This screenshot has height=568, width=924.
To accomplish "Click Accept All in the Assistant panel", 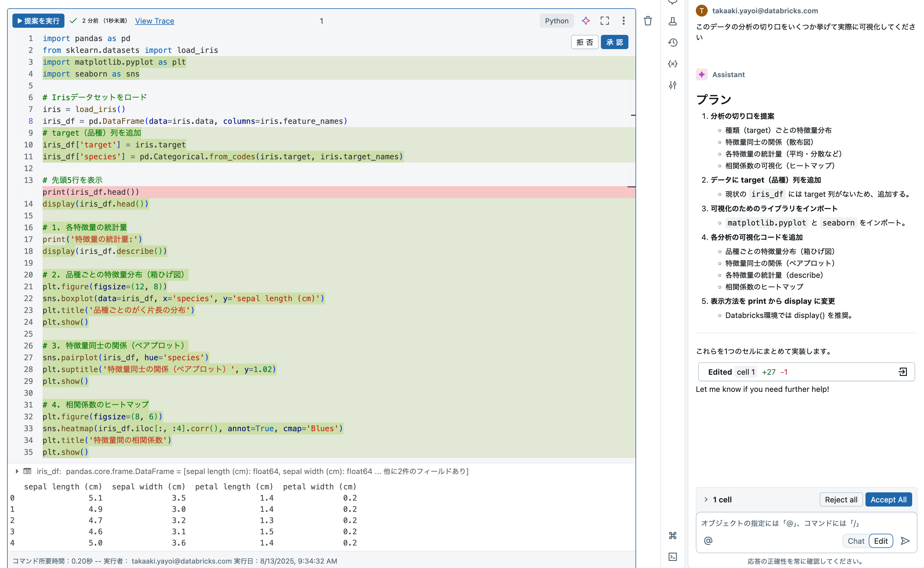I will (888, 500).
